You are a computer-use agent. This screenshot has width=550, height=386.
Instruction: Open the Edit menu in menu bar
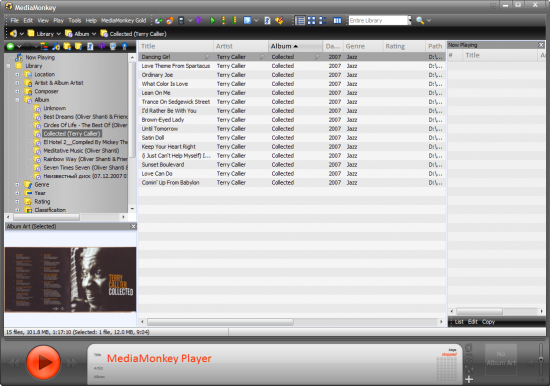(28, 21)
